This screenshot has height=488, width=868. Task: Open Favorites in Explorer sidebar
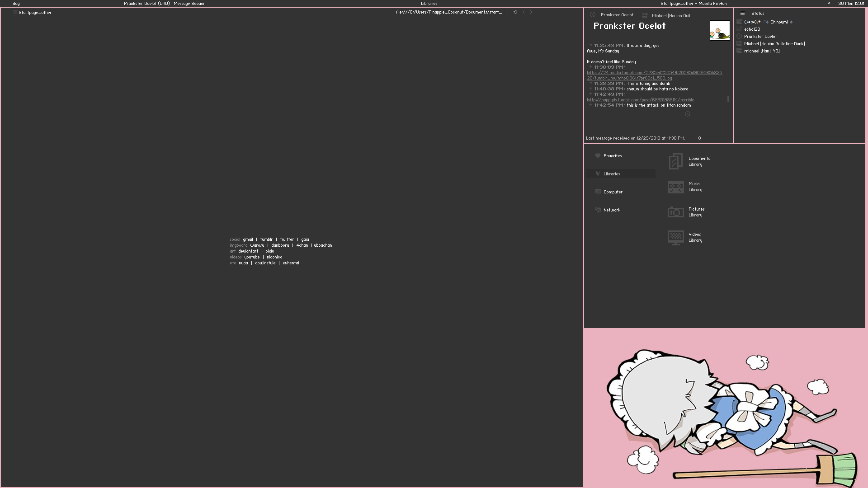pos(612,156)
